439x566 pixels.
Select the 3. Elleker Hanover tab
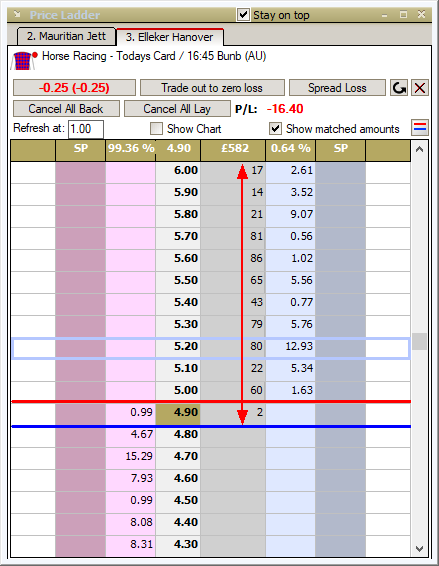click(x=170, y=37)
